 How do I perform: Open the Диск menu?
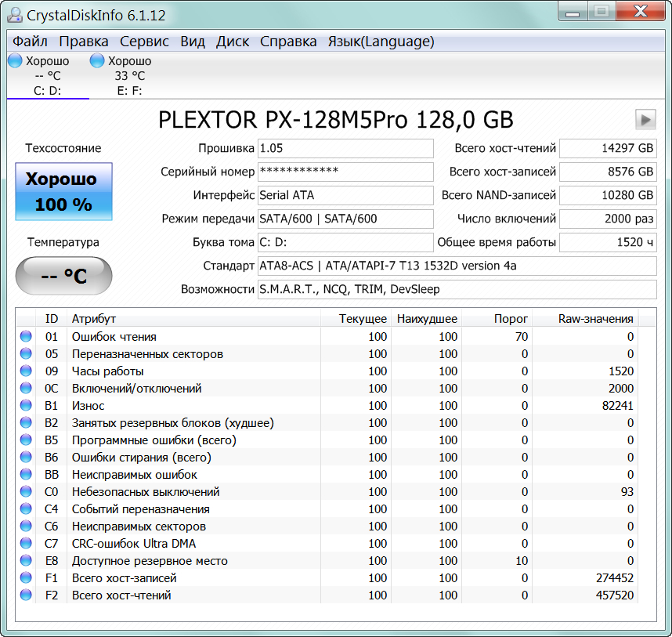(x=233, y=42)
